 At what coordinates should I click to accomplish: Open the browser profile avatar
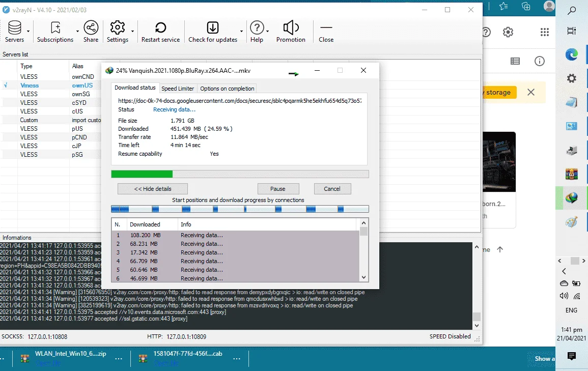click(x=549, y=6)
